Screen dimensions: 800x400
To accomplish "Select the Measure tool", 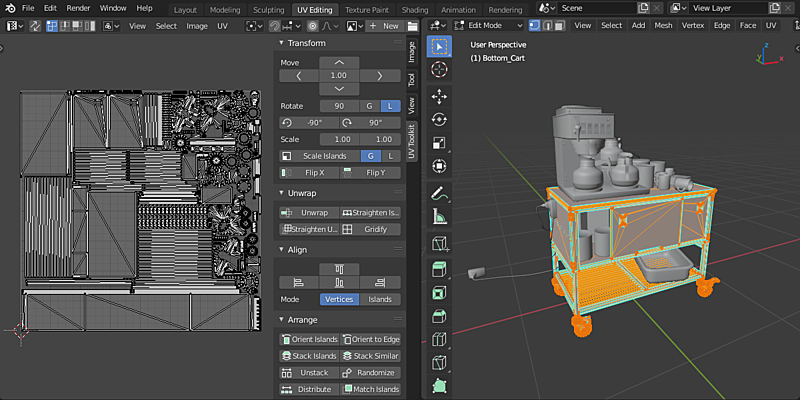I will 438,215.
